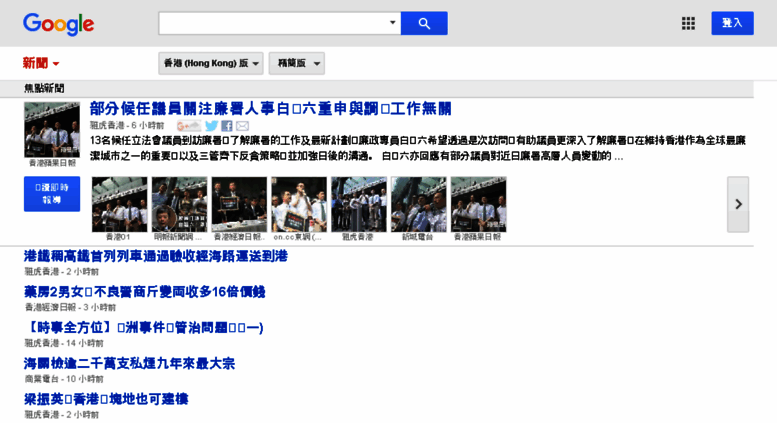Click source text 雅虎香港 - 6 小時前
The image size is (777, 423).
[127, 126]
